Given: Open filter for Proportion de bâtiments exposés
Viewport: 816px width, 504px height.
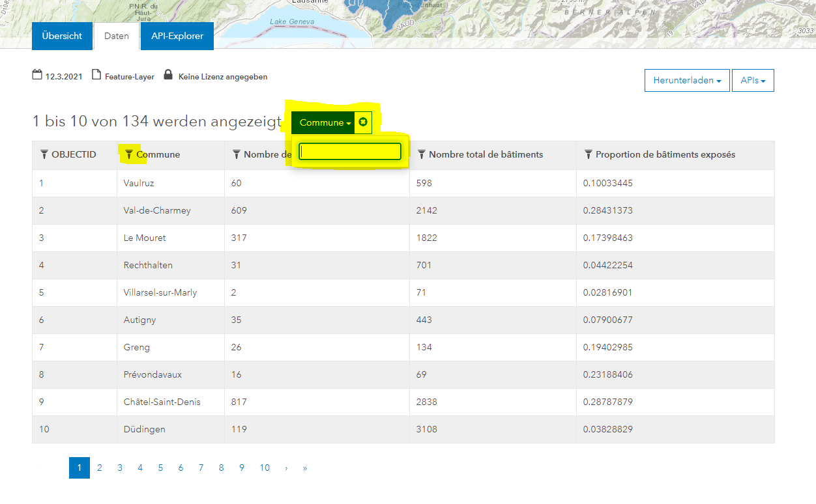Looking at the screenshot, I should tap(589, 154).
